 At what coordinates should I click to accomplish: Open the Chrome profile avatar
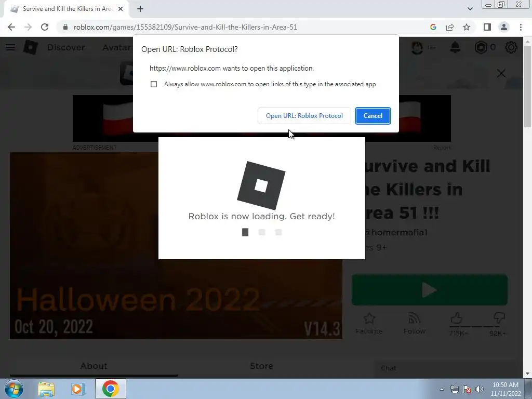click(x=504, y=27)
